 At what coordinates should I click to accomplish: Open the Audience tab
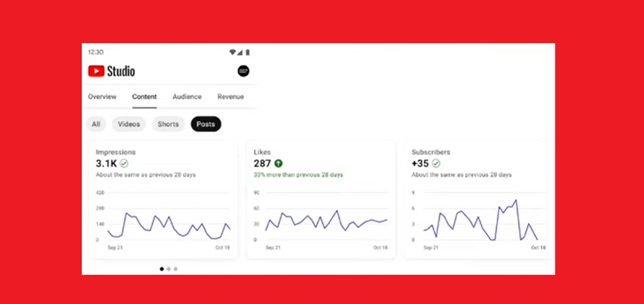(x=187, y=97)
